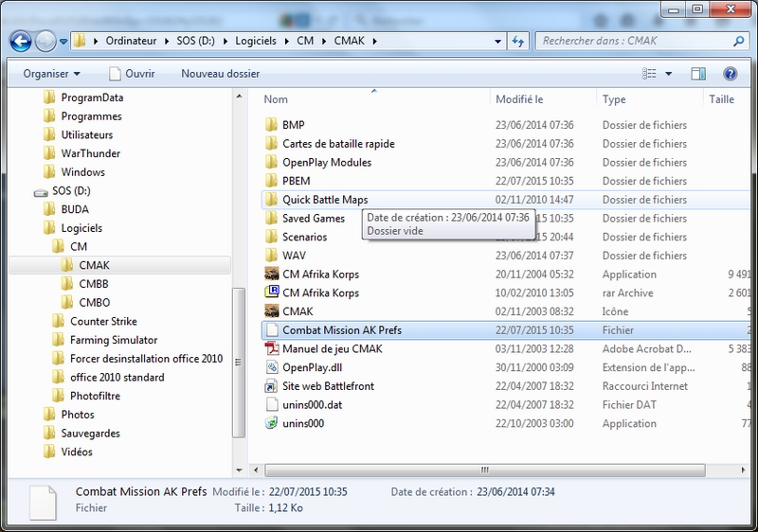
Task: Open recent locations dropdown next to Forward
Action: (x=63, y=42)
